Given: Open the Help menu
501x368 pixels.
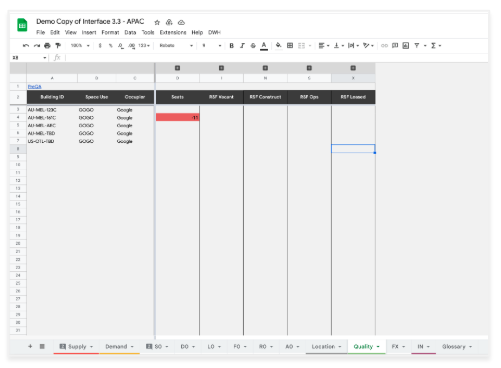Looking at the screenshot, I should click(x=197, y=32).
